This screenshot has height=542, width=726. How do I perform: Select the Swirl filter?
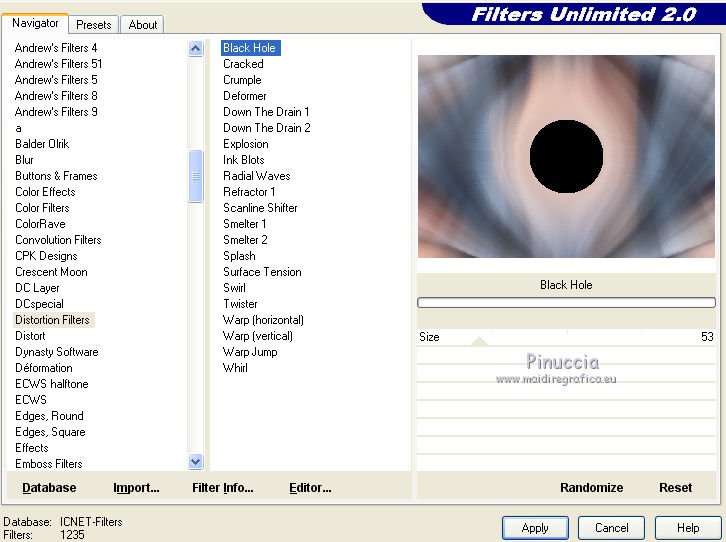pyautogui.click(x=234, y=288)
